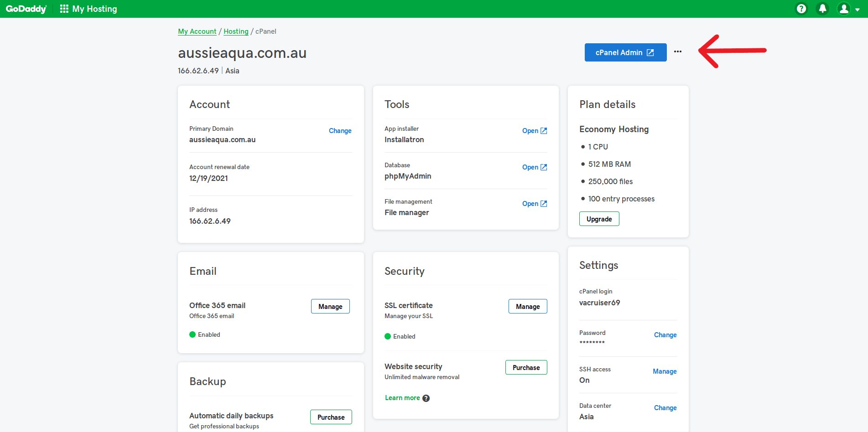Viewport: 868px width, 432px height.
Task: Open the File manager tool
Action: (535, 204)
